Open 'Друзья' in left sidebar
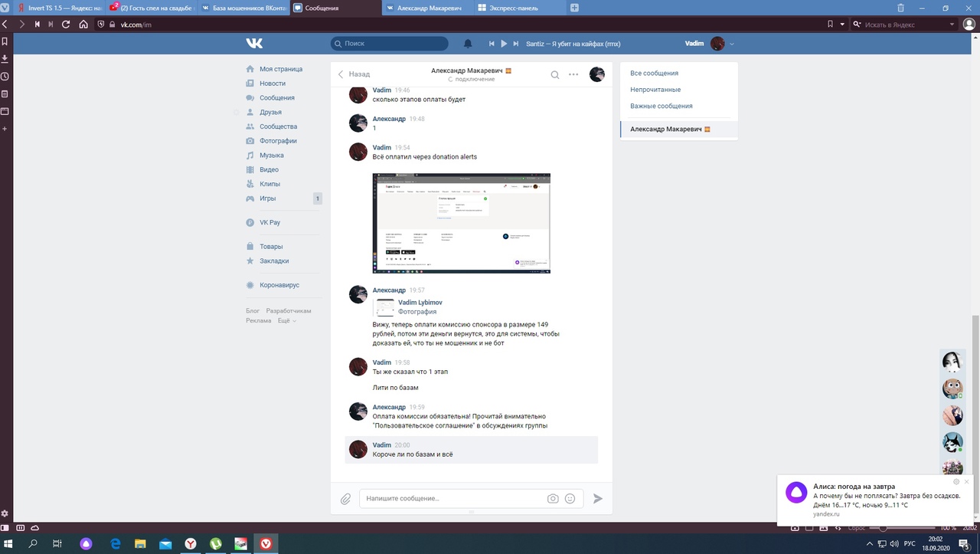 (270, 112)
